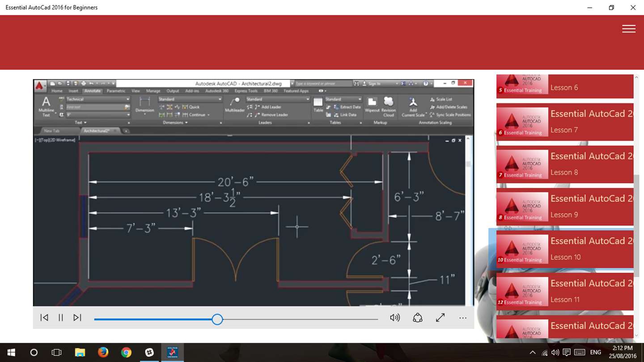Skip to the previous lesson video
Image resolution: width=644 pixels, height=362 pixels.
44,318
